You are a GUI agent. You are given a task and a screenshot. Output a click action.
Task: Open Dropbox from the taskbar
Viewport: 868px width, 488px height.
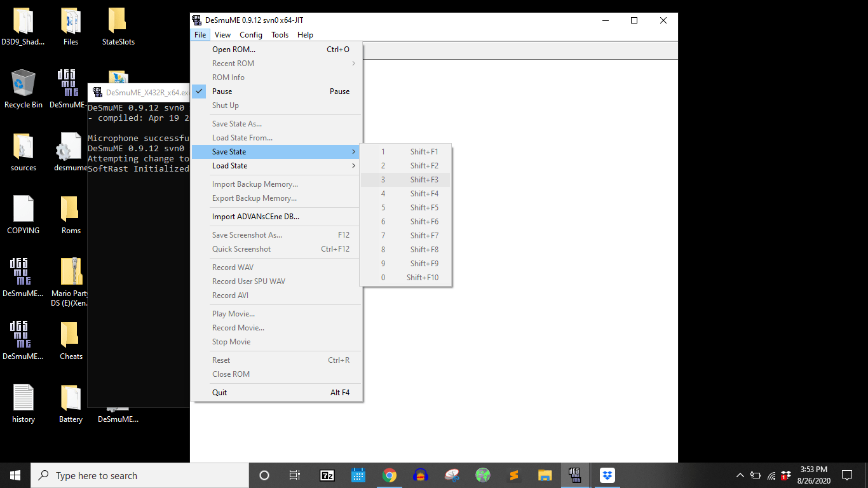[607, 475]
